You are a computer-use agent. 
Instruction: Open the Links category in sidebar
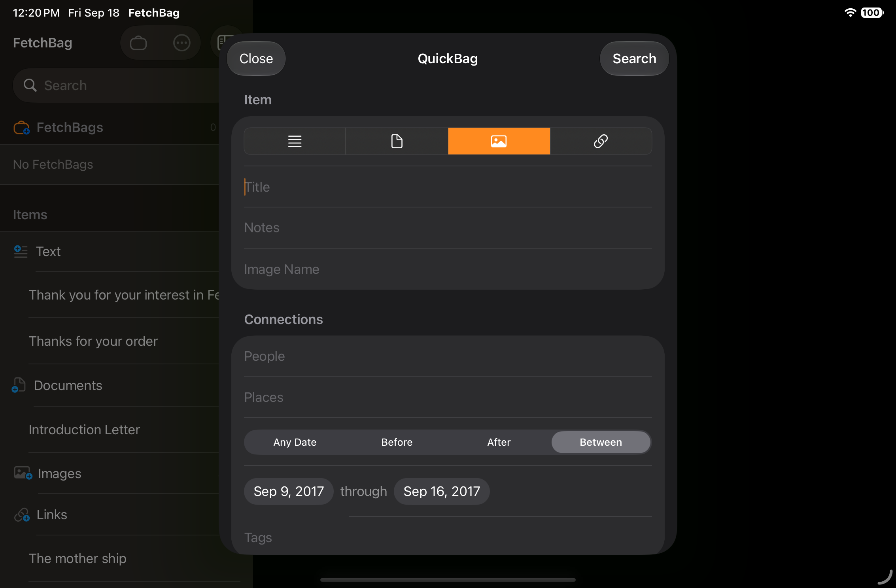pos(110,514)
